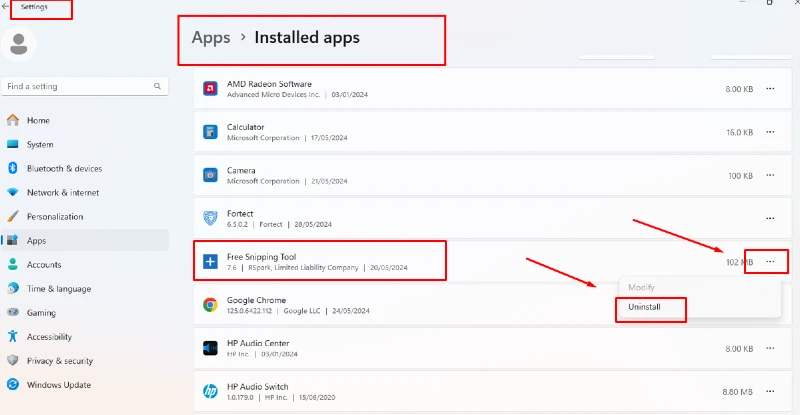The width and height of the screenshot is (800, 415).
Task: Open more options for Free Snipping Tool
Action: click(x=770, y=262)
